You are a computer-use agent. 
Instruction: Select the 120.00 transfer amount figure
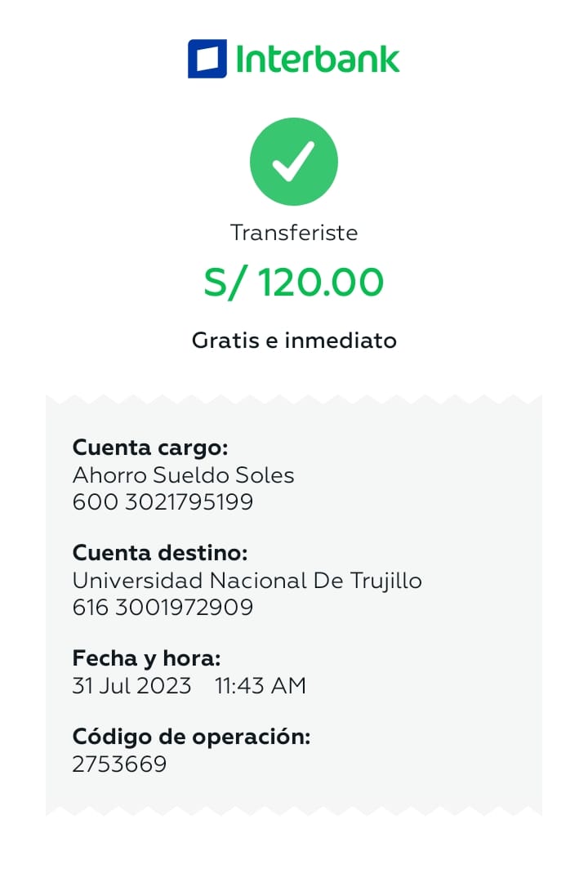pos(321,283)
